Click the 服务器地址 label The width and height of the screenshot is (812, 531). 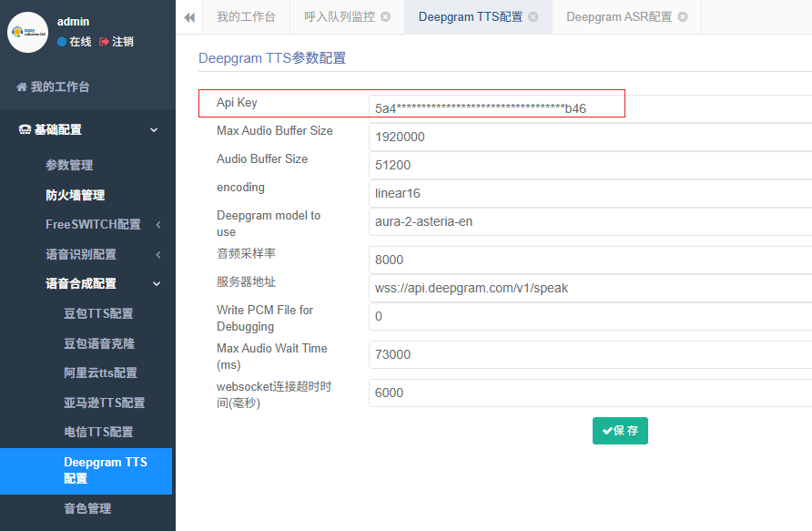pos(246,281)
